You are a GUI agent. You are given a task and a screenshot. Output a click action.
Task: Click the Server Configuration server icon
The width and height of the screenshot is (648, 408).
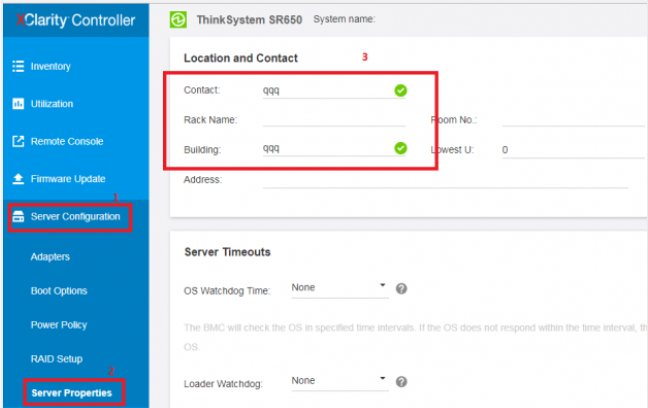click(18, 216)
